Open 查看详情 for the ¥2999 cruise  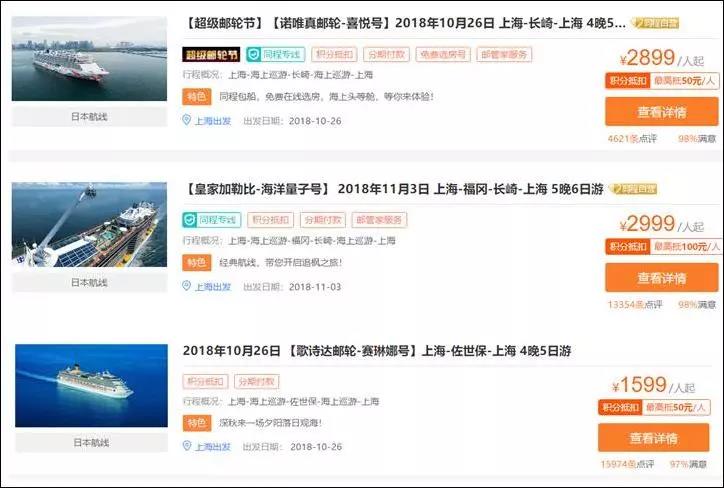click(662, 277)
